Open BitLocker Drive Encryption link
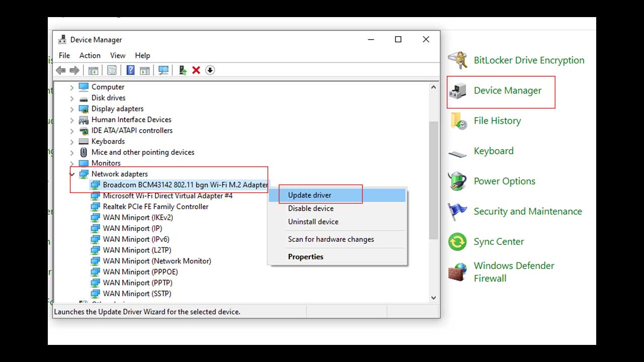This screenshot has width=644, height=362. coord(529,60)
